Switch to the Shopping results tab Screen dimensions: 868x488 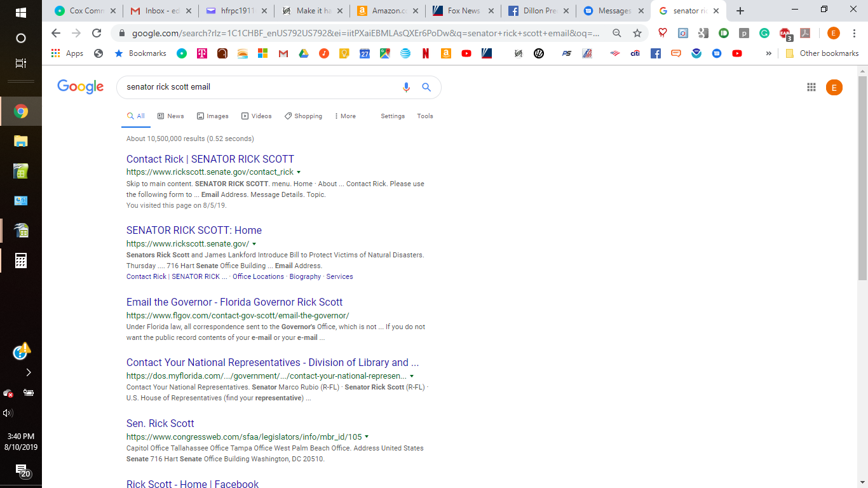click(303, 116)
